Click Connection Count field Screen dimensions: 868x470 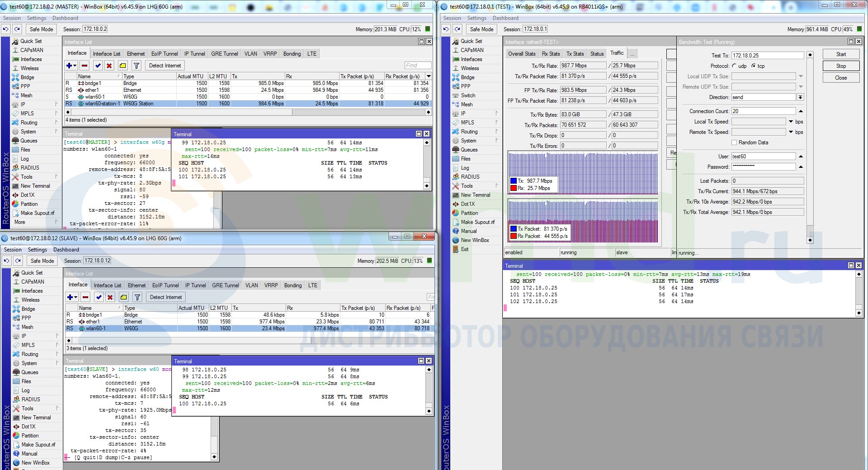(763, 111)
